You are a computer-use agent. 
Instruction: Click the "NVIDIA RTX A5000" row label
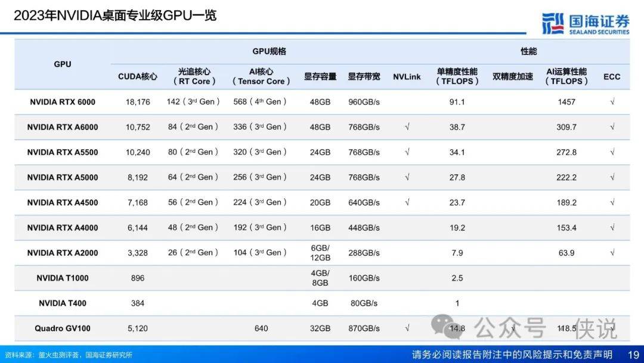click(x=63, y=177)
